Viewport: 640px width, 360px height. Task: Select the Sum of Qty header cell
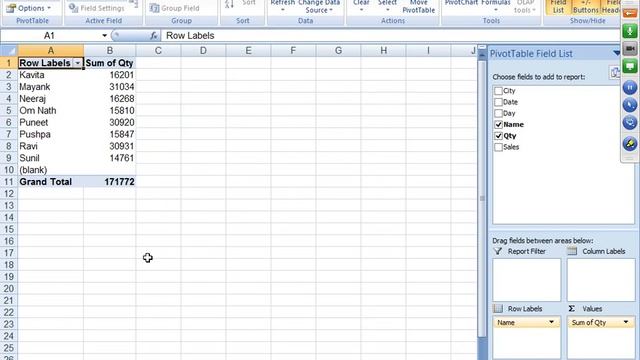(x=109, y=63)
